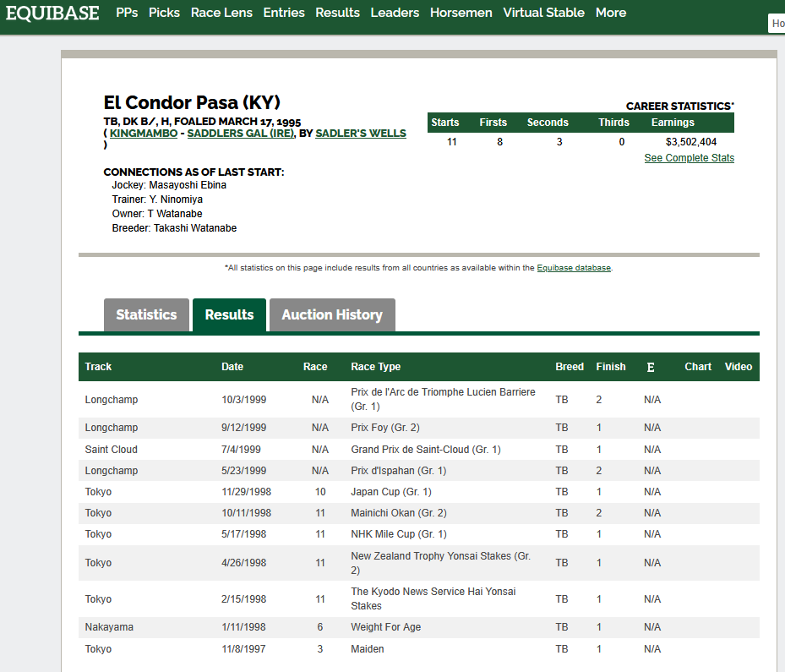Click the Video column header
785x672 pixels.
point(739,367)
